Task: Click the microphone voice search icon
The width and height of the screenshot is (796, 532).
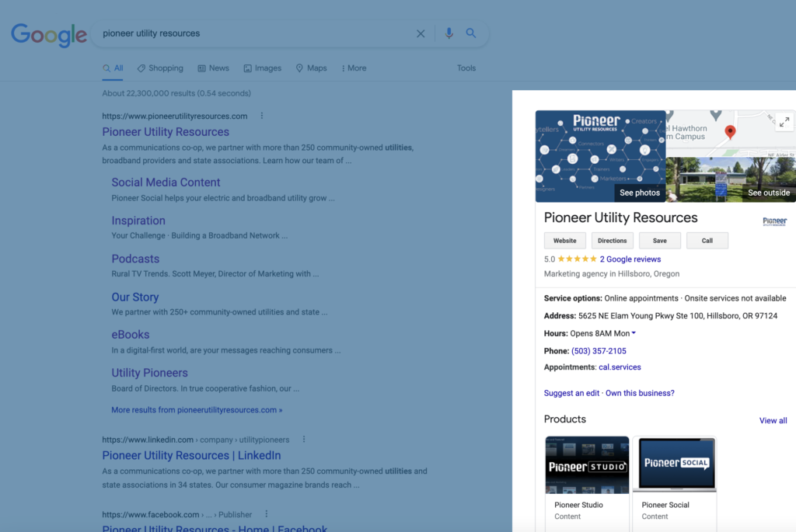Action: coord(449,33)
